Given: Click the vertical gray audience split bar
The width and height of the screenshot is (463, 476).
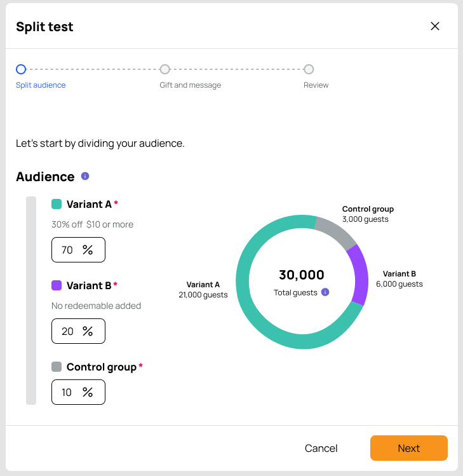Looking at the screenshot, I should pos(31,301).
